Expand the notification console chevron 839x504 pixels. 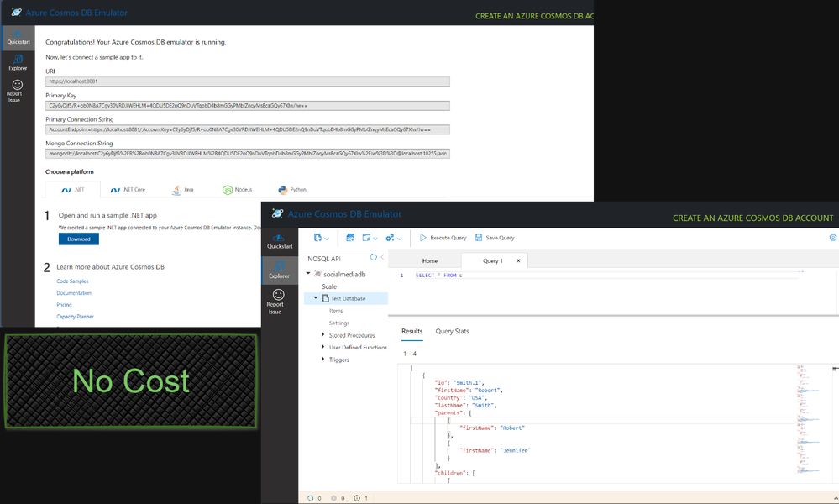[836, 498]
